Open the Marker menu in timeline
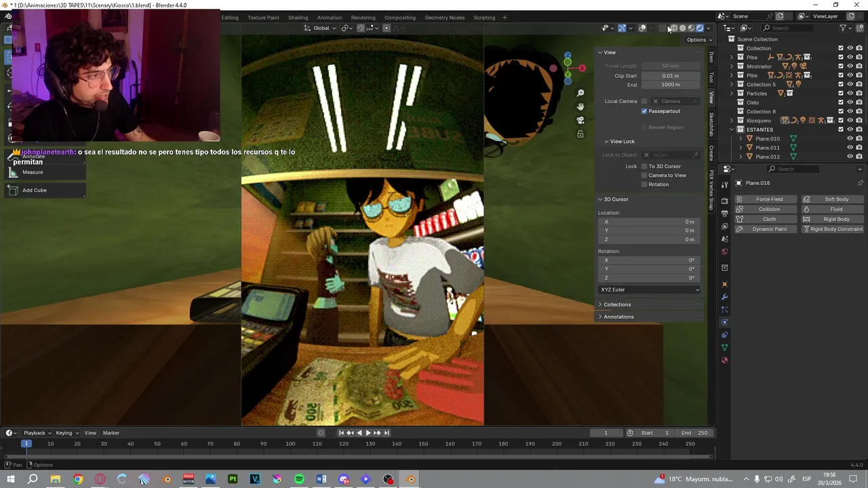868x488 pixels. pos(111,433)
